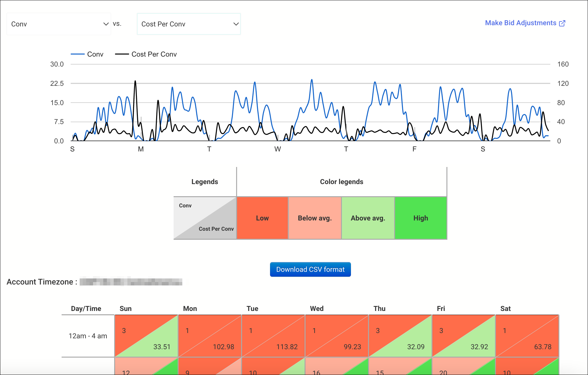The width and height of the screenshot is (588, 375).
Task: Open Make Bid Adjustments link
Action: 525,23
